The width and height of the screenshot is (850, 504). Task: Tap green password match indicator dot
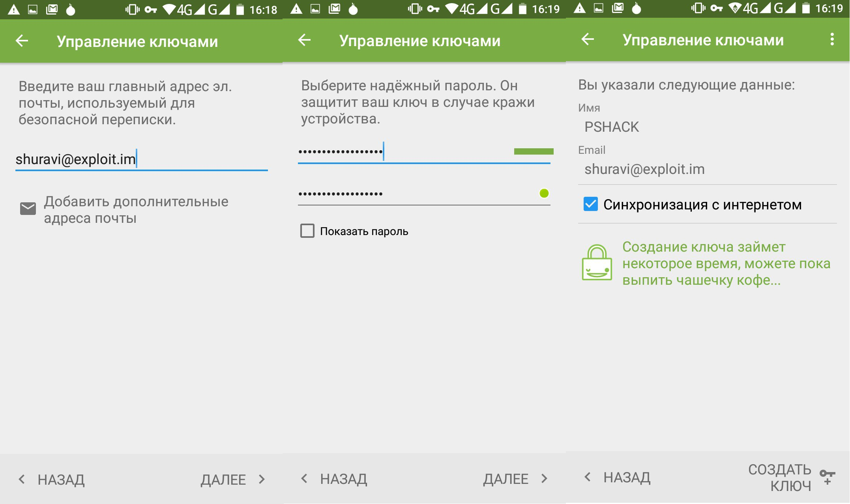544,193
